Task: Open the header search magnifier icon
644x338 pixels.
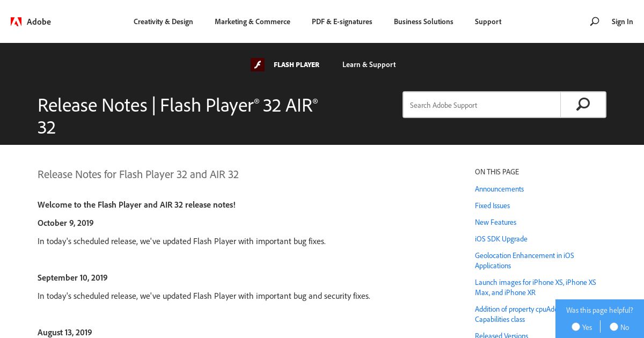Action: (x=594, y=21)
